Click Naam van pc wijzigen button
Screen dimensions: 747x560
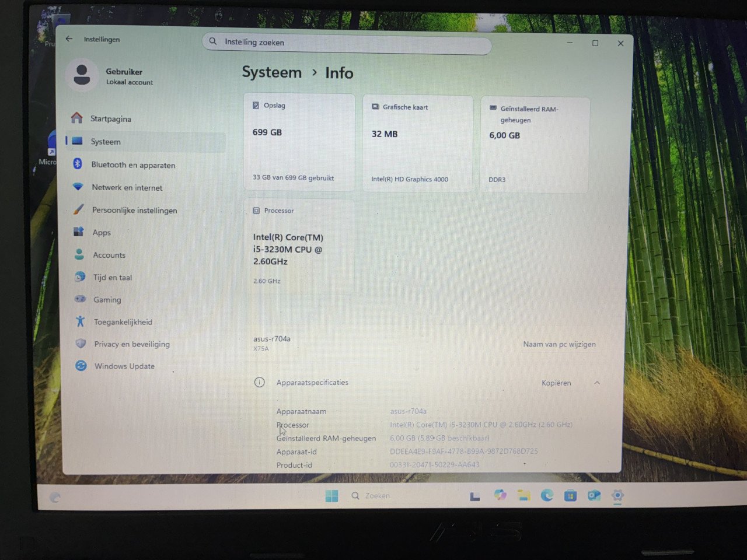coord(559,344)
